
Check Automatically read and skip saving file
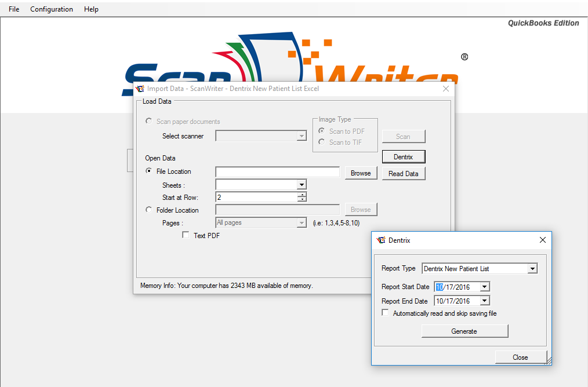pyautogui.click(x=385, y=312)
